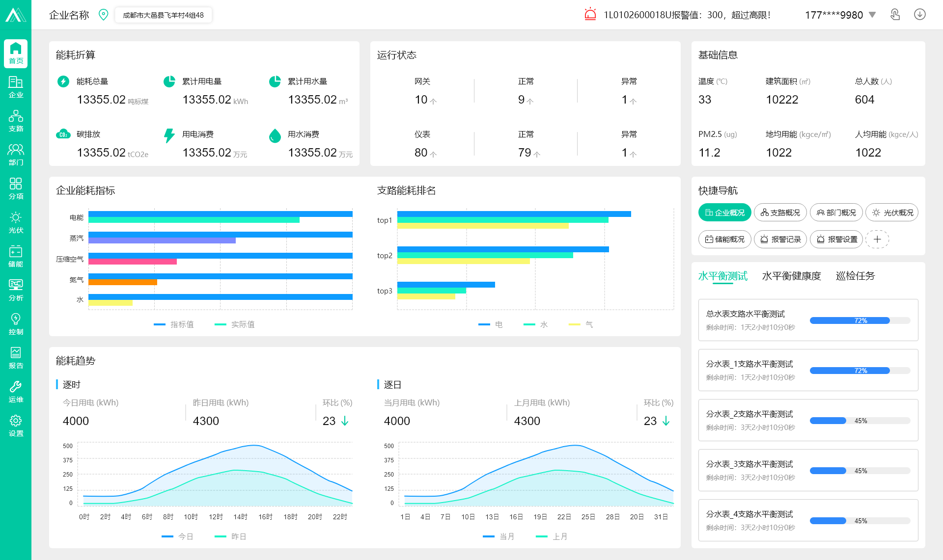Switch to the 水平衡测试 tab
The image size is (943, 560).
click(x=722, y=276)
